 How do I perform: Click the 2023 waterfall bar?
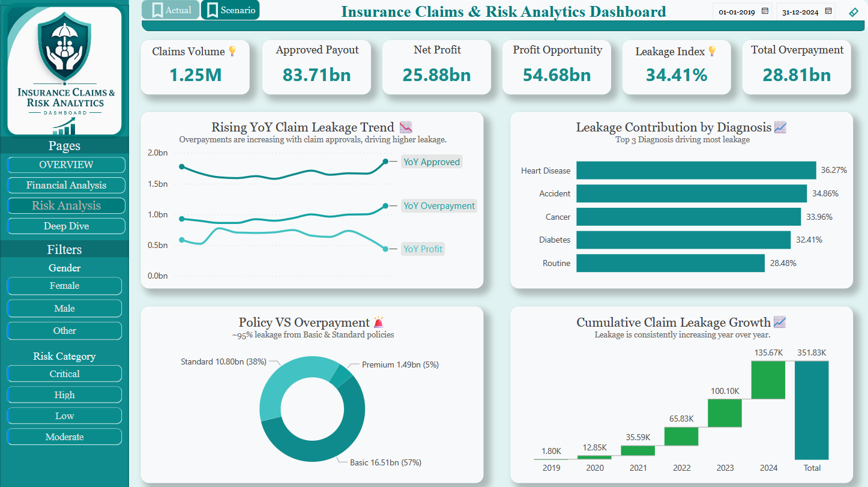[725, 413]
